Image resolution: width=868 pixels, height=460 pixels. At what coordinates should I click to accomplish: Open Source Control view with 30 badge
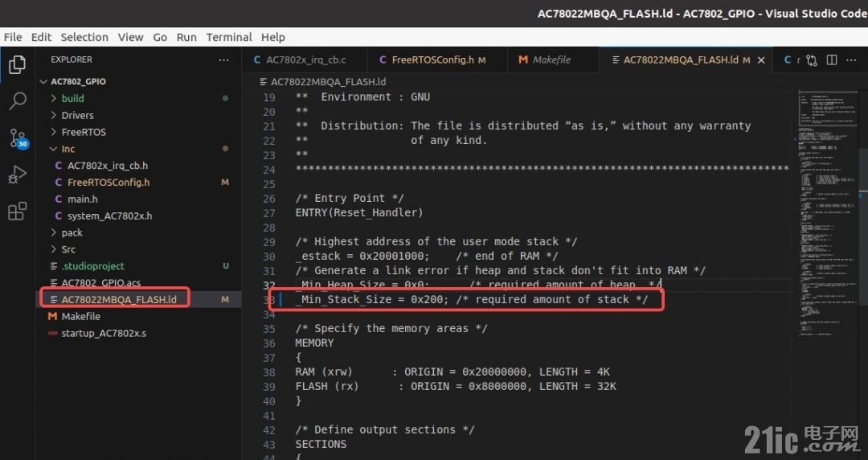[x=17, y=138]
